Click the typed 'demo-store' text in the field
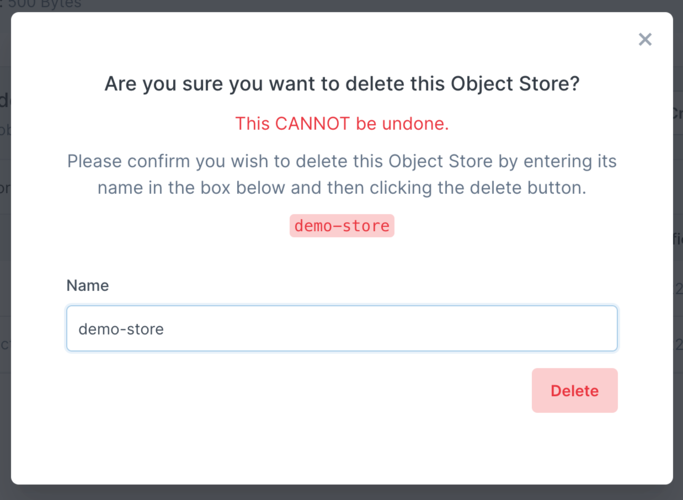Image resolution: width=683 pixels, height=500 pixels. coord(121,328)
